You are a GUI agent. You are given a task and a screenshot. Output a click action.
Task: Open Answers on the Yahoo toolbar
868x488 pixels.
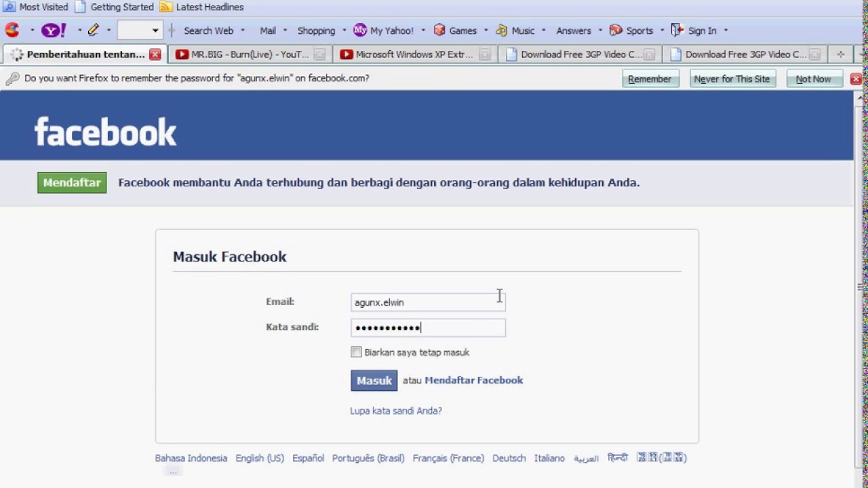pos(574,30)
